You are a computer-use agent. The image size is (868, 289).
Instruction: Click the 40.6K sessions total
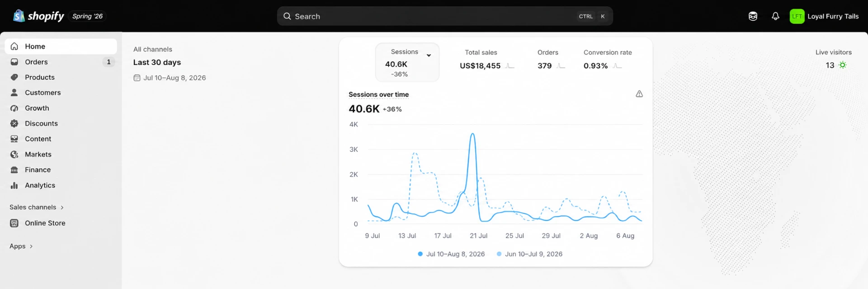pyautogui.click(x=364, y=109)
